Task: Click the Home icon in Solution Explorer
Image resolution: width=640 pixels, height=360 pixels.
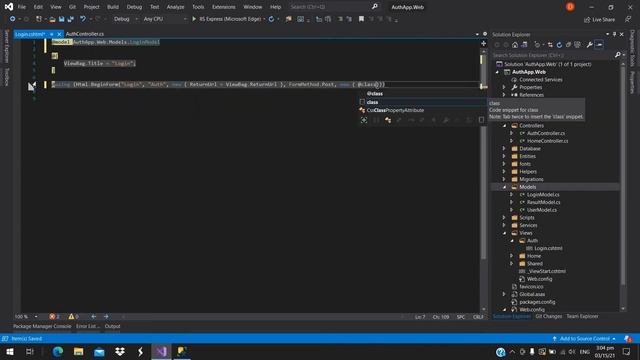Action: coord(515,45)
